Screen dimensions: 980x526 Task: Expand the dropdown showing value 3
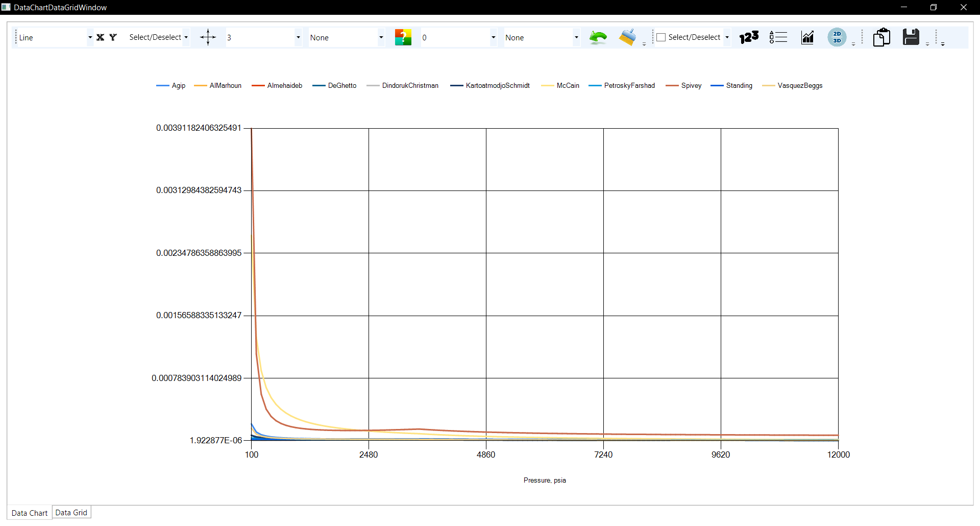[298, 37]
